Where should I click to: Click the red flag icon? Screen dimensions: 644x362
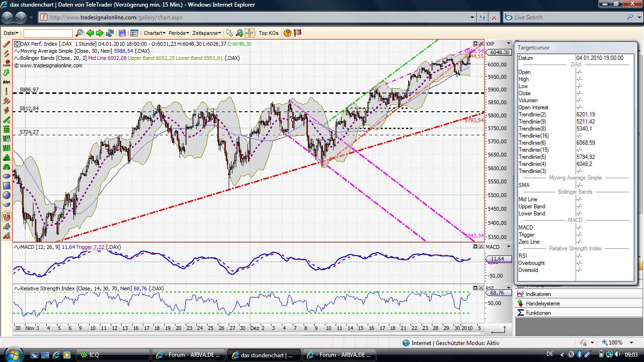(x=297, y=33)
